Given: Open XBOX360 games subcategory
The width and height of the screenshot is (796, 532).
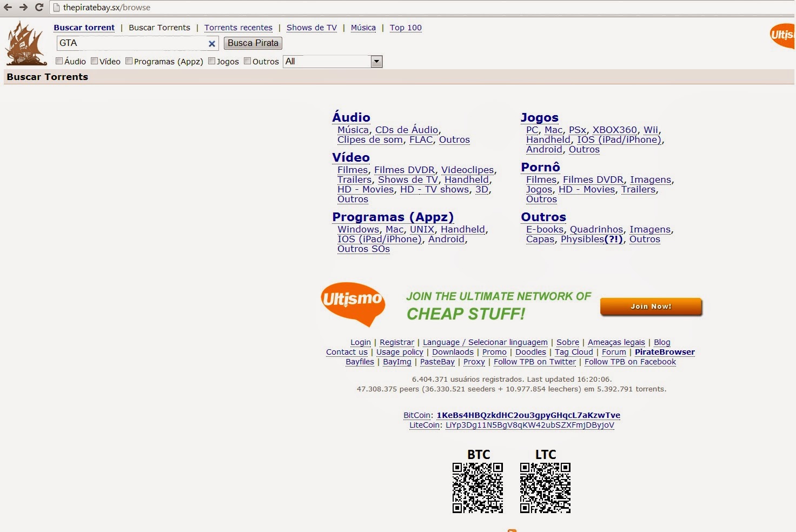Looking at the screenshot, I should click(x=615, y=130).
